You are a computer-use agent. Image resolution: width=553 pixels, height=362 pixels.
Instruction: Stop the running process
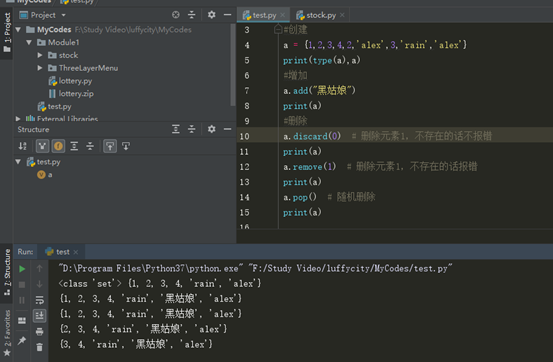click(x=22, y=284)
